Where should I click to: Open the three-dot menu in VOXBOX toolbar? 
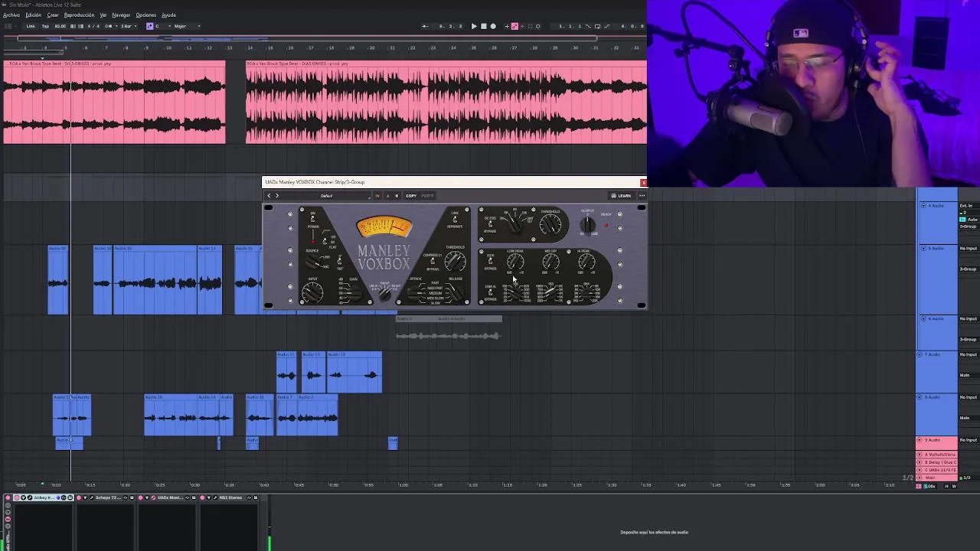pos(642,196)
